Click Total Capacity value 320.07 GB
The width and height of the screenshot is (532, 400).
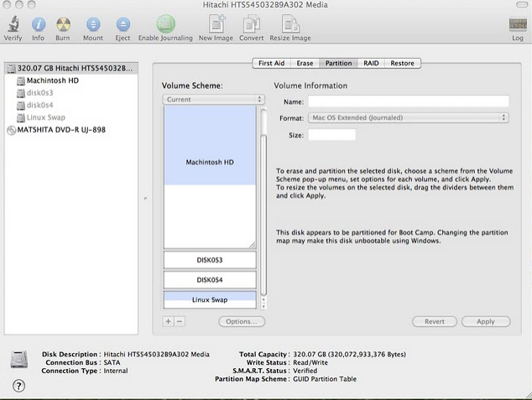coord(349,354)
